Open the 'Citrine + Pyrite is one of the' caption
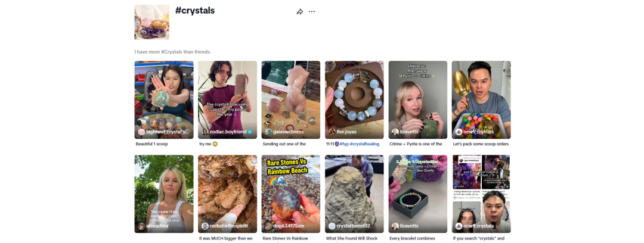This screenshot has width=644, height=243. click(x=416, y=144)
